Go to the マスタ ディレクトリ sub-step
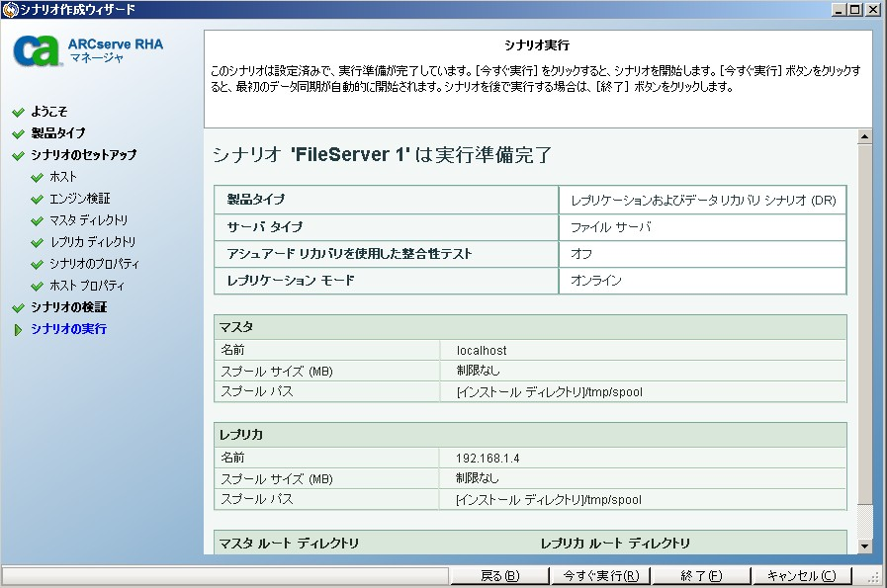Screen dimensions: 887x588 point(89,220)
